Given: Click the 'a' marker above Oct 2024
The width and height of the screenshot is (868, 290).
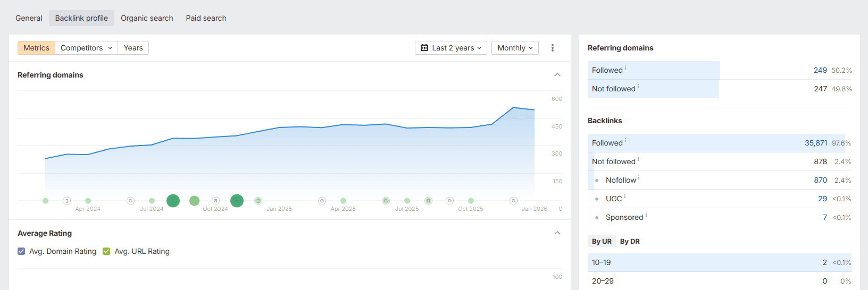Looking at the screenshot, I should click(215, 201).
